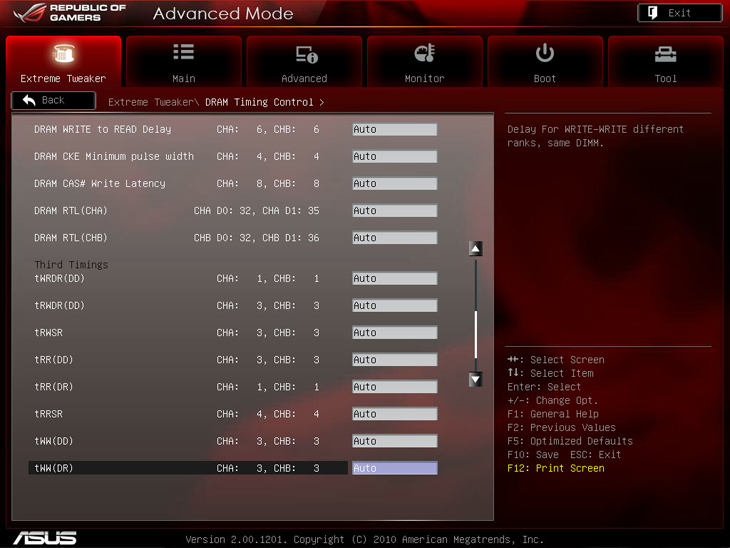Select DRAM WRITE to READ Delay field
This screenshot has width=730, height=548.
tap(394, 130)
